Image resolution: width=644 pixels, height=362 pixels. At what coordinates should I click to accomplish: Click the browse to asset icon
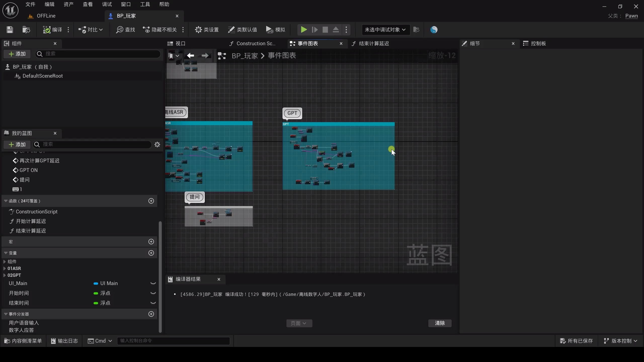(x=26, y=30)
